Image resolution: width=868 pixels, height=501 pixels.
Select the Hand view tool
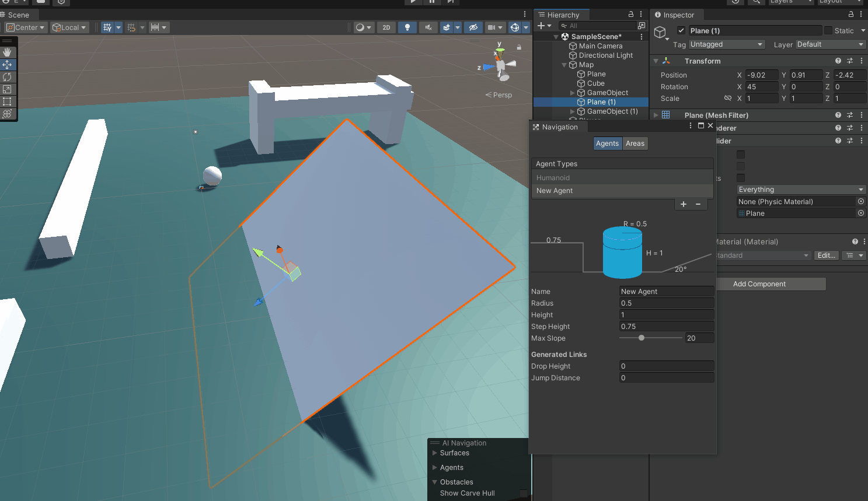pyautogui.click(x=8, y=52)
